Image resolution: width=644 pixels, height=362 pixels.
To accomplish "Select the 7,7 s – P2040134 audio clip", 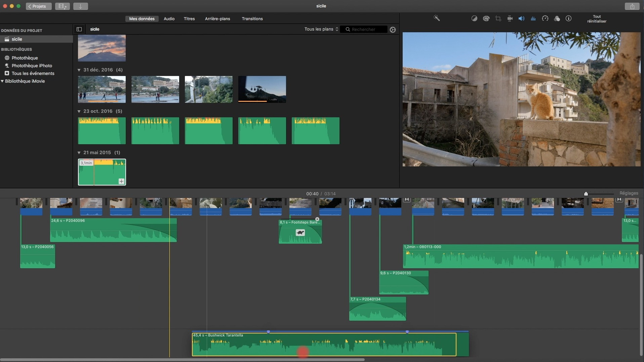I will click(377, 309).
